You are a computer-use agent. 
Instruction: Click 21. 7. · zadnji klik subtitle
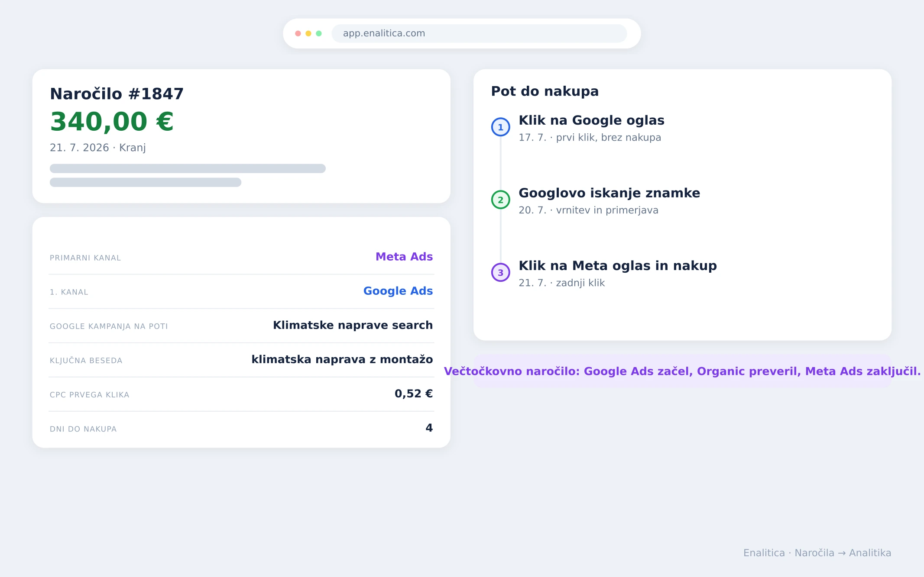[x=562, y=283]
